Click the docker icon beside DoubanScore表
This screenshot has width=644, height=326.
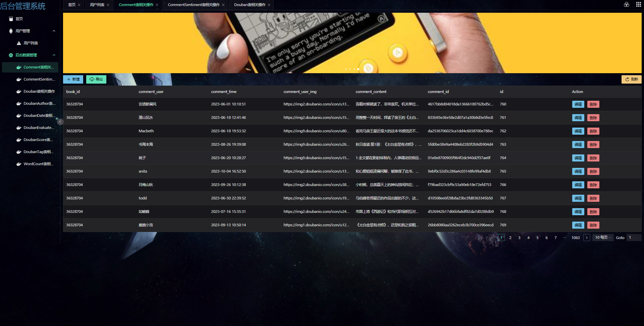(x=19, y=140)
